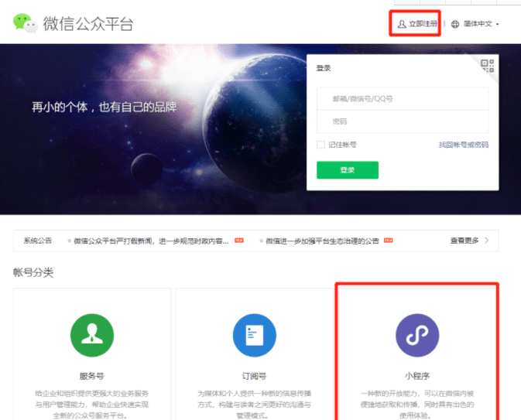
Task: Click the WeChat logo icon
Action: point(26,23)
